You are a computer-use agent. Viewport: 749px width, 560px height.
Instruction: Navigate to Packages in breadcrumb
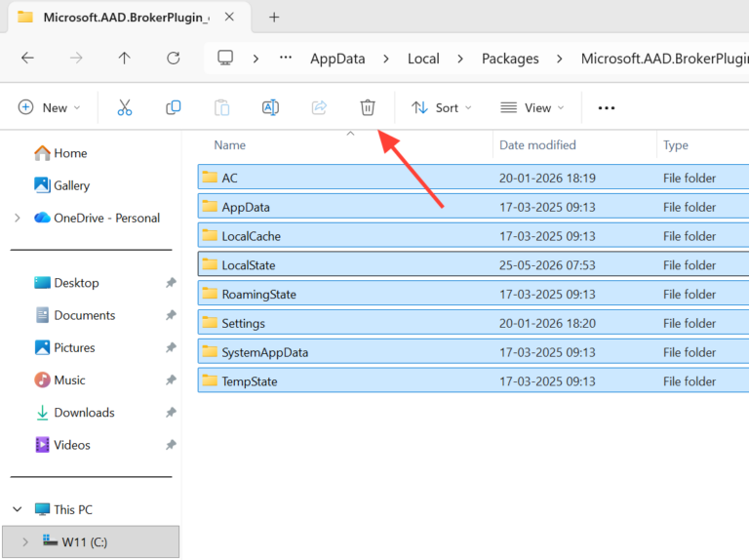coord(510,59)
